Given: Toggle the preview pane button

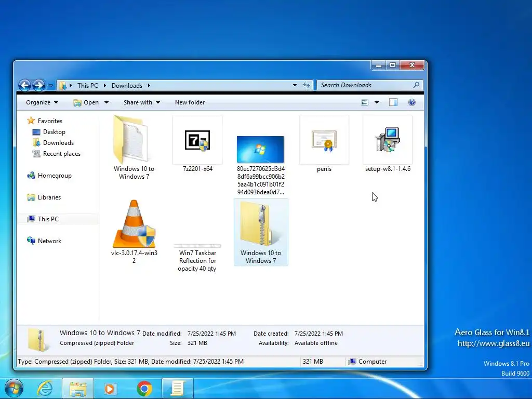Looking at the screenshot, I should pyautogui.click(x=393, y=102).
